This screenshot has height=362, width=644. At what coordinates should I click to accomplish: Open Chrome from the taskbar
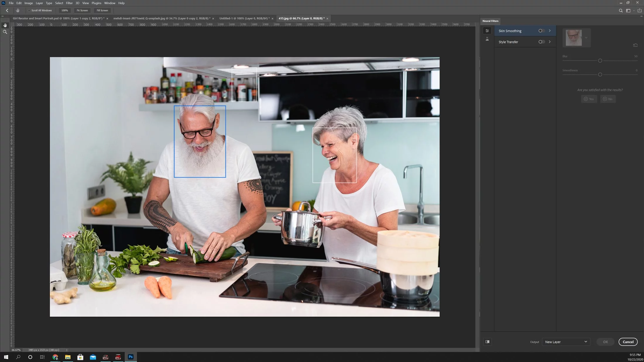pos(55,357)
